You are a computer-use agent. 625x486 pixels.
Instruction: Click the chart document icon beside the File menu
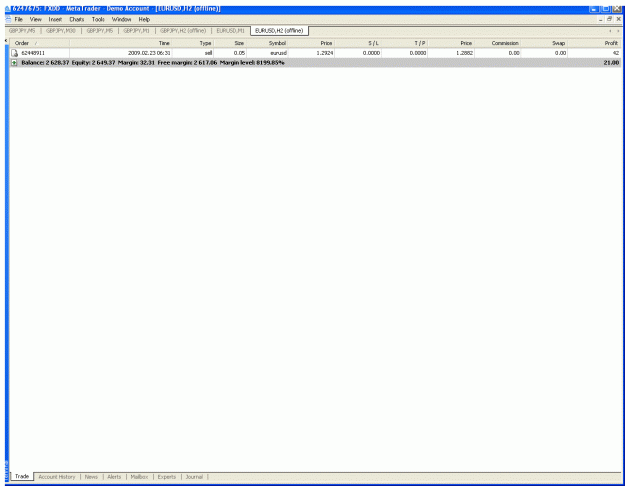[x=8, y=19]
